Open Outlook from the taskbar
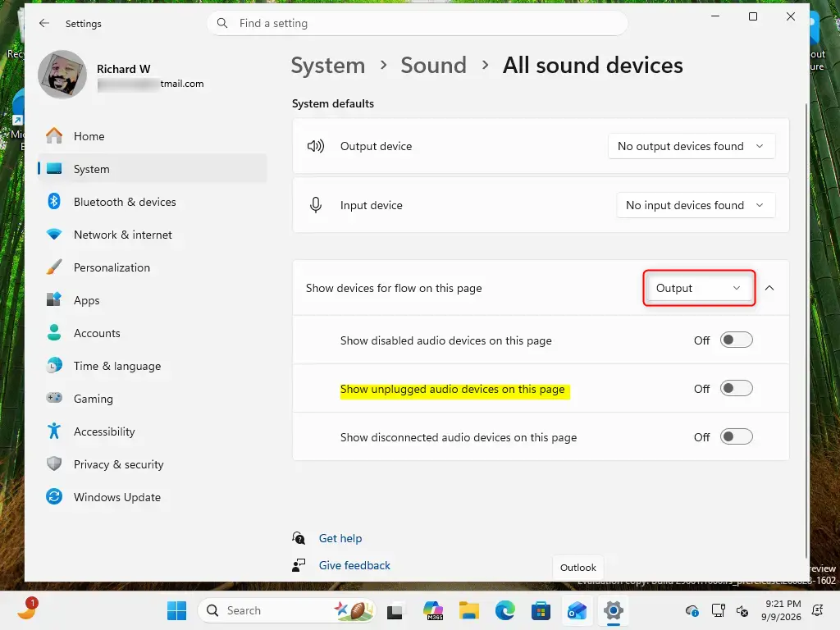 pyautogui.click(x=577, y=610)
